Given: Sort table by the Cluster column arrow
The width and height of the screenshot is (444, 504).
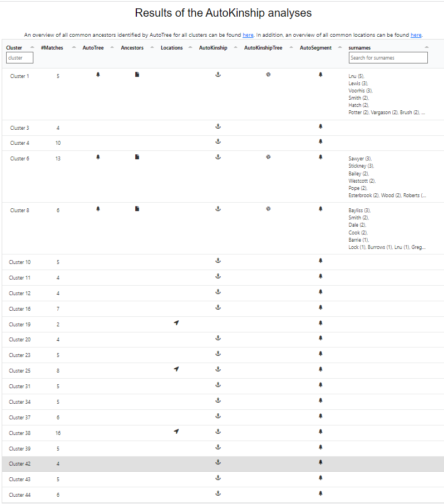Looking at the screenshot, I should point(32,48).
